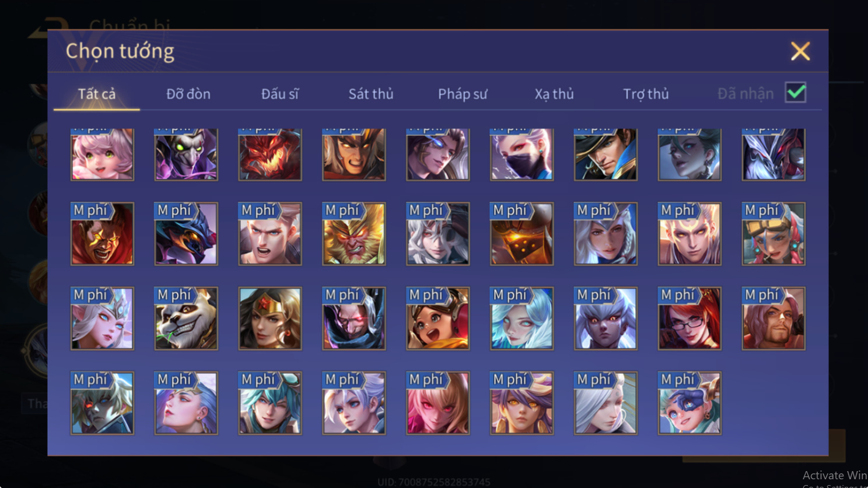Select the red-haired hero wearing glasses
The width and height of the screenshot is (868, 488).
[689, 318]
